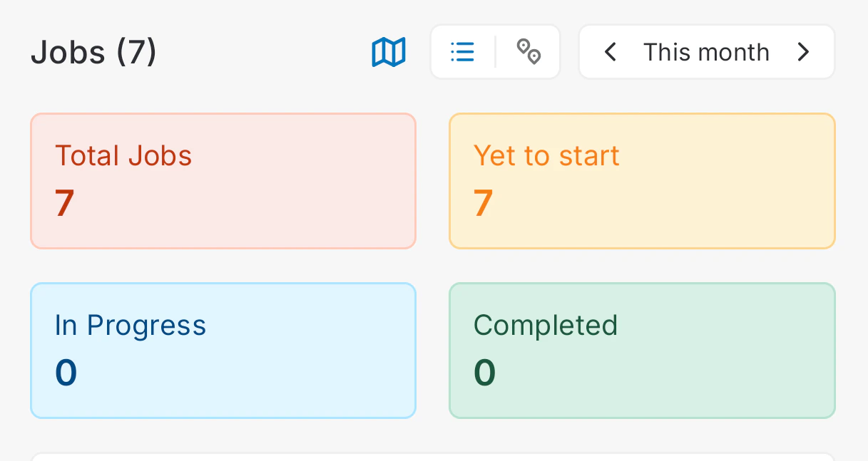
Task: Select the In Progress card
Action: 223,351
